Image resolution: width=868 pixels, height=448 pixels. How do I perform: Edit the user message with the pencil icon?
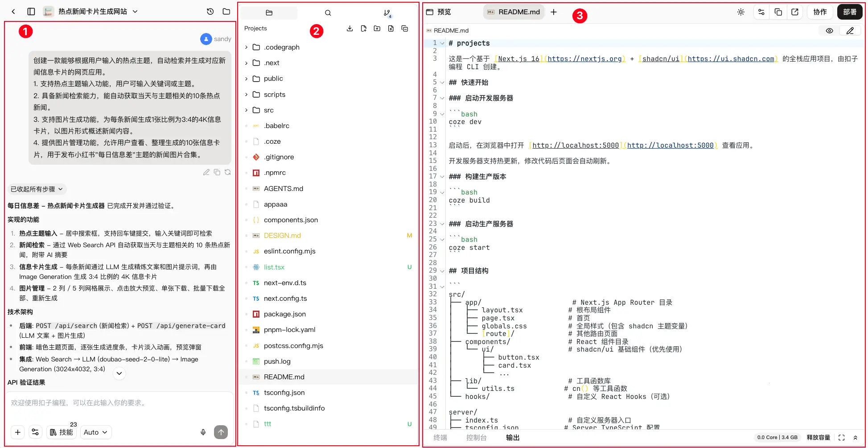pos(206,172)
